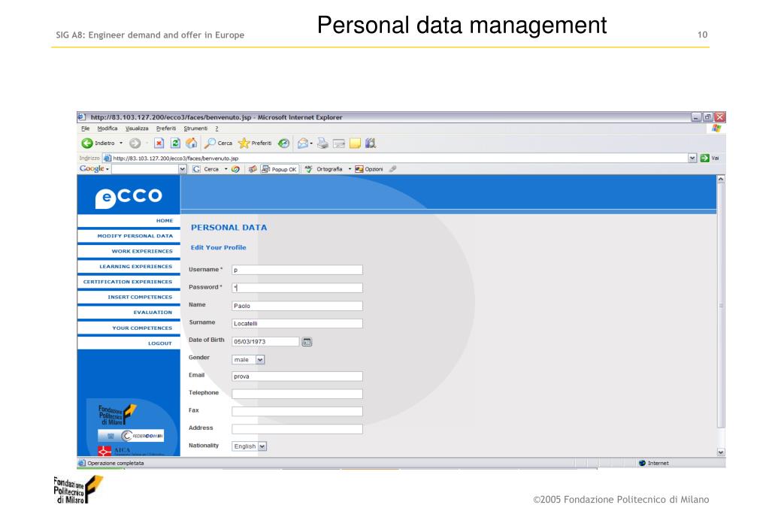Click Fondazione Politecnico logo in sidebar
The image size is (769, 532).
click(117, 415)
